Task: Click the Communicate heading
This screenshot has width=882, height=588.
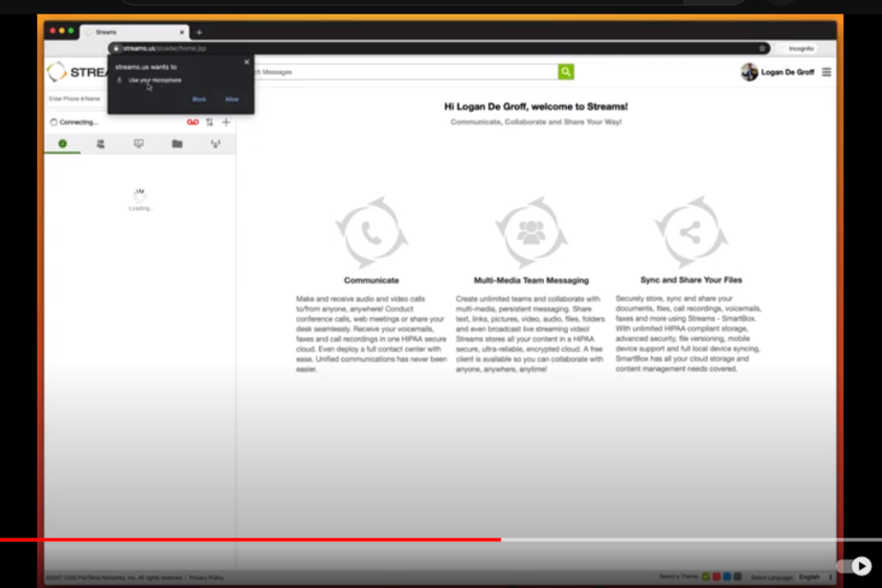Action: click(x=372, y=281)
